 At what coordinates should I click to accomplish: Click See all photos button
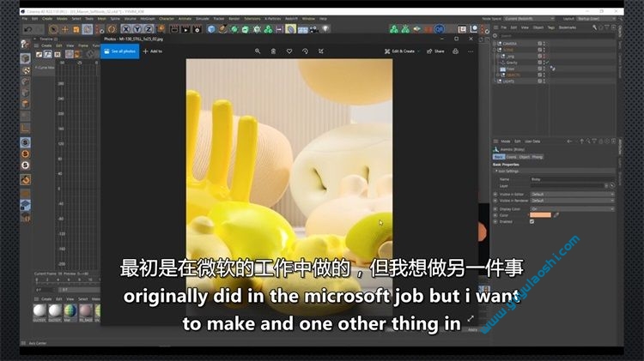(120, 51)
